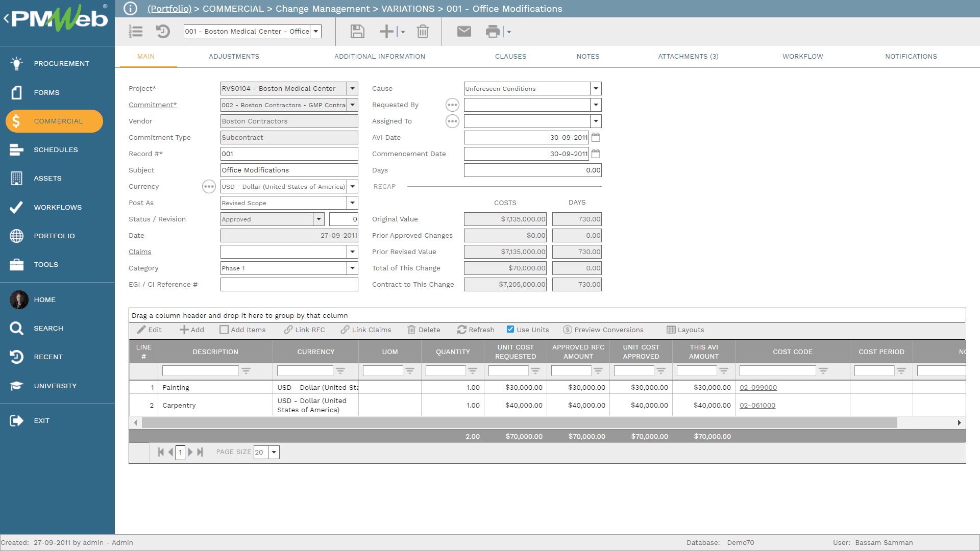Expand the Commitment dropdown
This screenshot has height=551, width=980.
point(352,105)
